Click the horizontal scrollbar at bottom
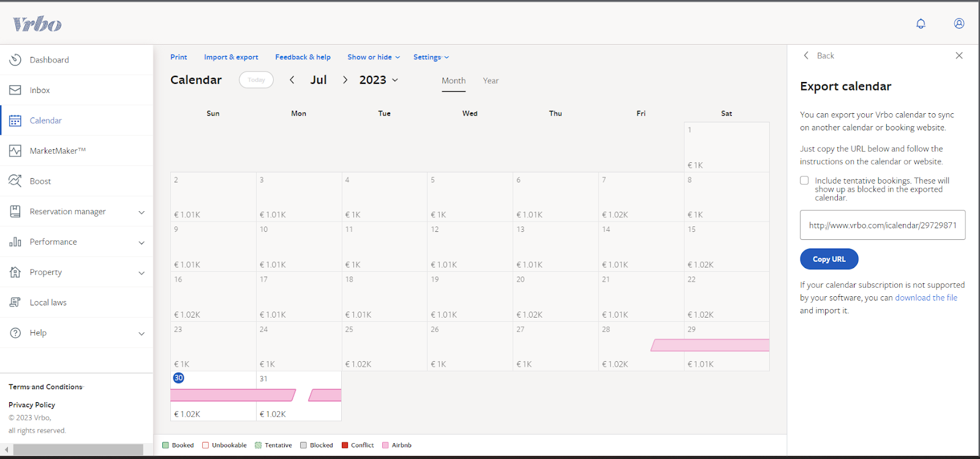 click(x=78, y=450)
